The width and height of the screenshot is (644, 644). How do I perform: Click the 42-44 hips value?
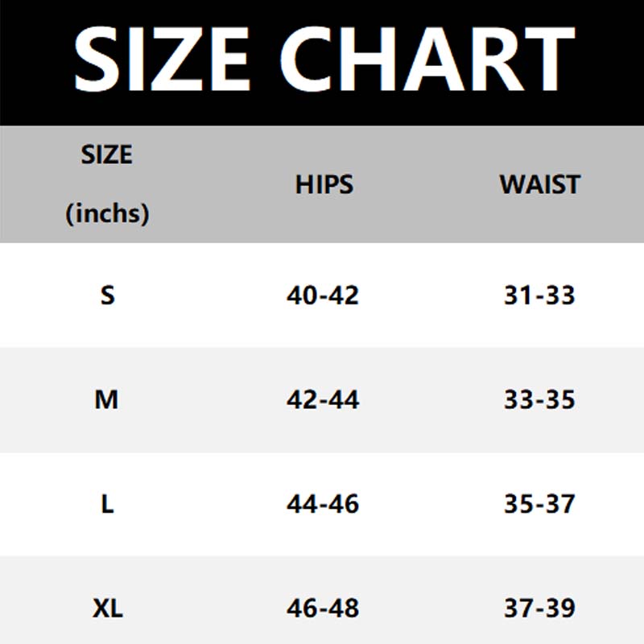click(323, 399)
